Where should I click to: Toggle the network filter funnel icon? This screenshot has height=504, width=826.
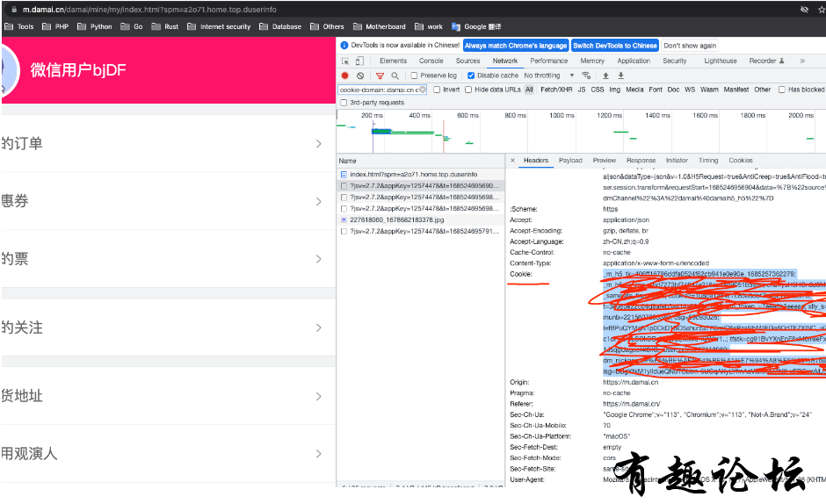pyautogui.click(x=380, y=76)
